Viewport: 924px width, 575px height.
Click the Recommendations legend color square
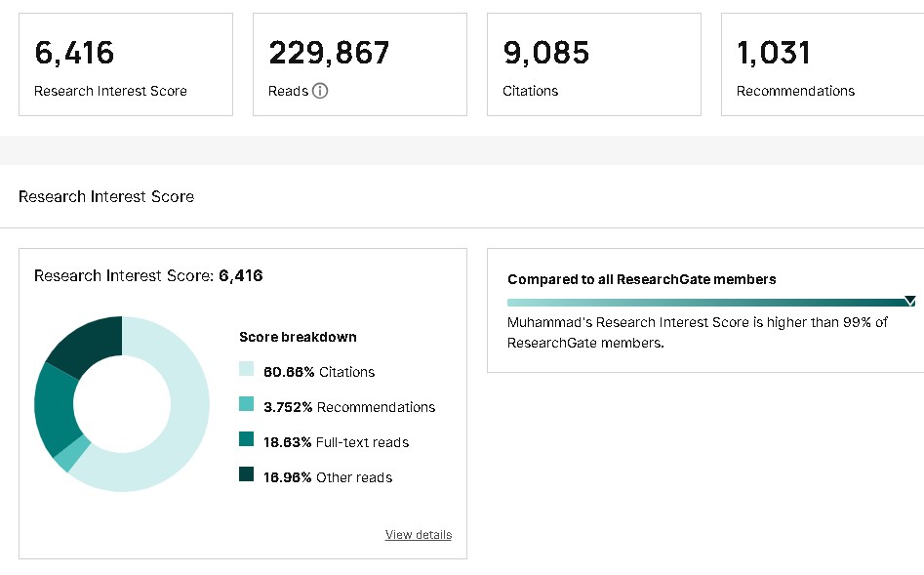click(247, 405)
